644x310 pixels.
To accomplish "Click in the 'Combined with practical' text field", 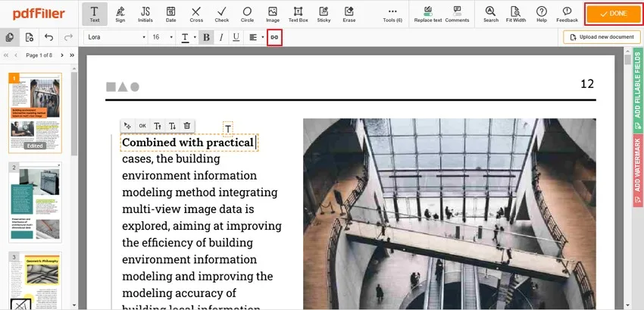I will (189, 142).
